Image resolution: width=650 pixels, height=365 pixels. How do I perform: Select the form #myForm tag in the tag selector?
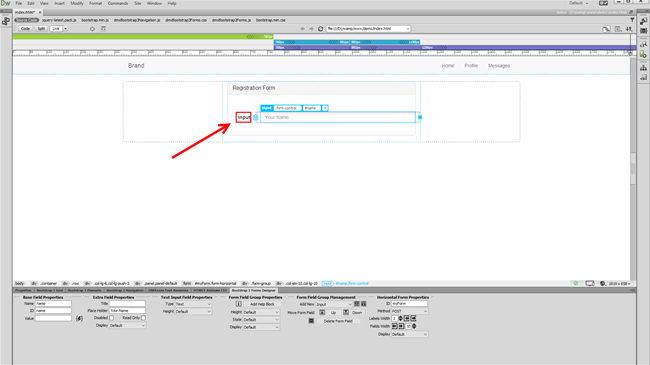point(210,284)
